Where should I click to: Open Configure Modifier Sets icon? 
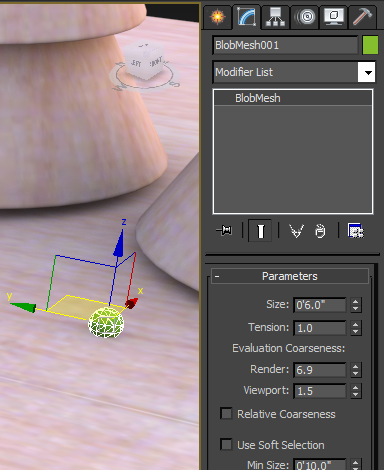click(356, 231)
